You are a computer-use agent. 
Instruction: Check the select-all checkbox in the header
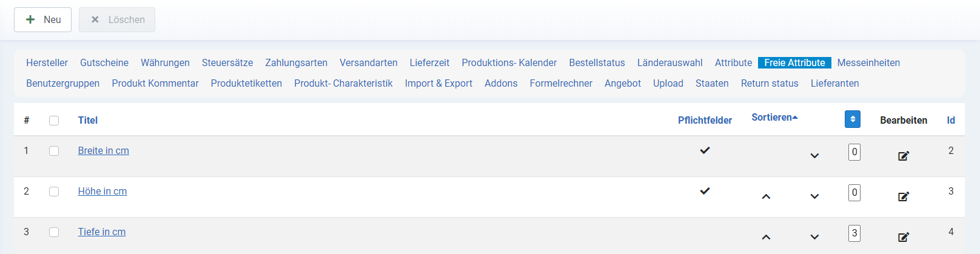point(54,121)
